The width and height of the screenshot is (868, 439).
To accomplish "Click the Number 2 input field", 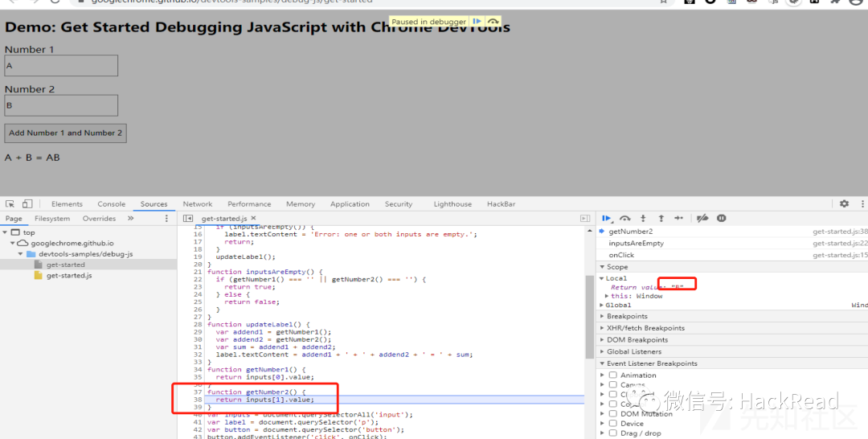I will pyautogui.click(x=61, y=105).
